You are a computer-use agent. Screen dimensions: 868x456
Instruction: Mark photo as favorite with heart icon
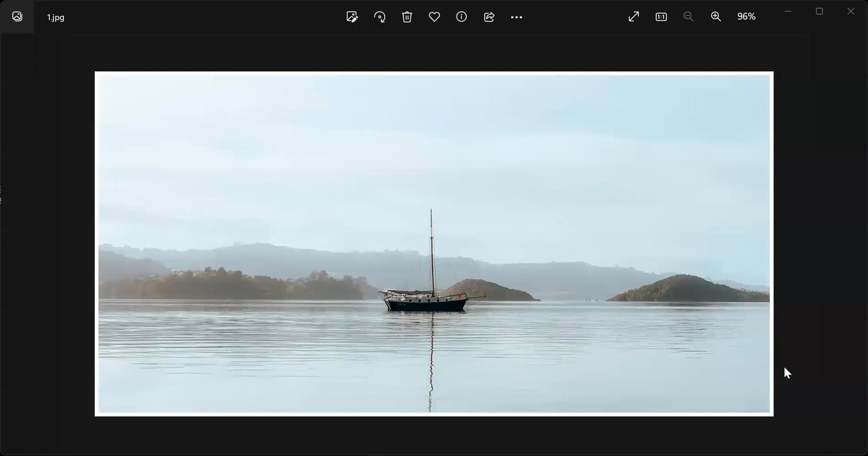[x=434, y=17]
